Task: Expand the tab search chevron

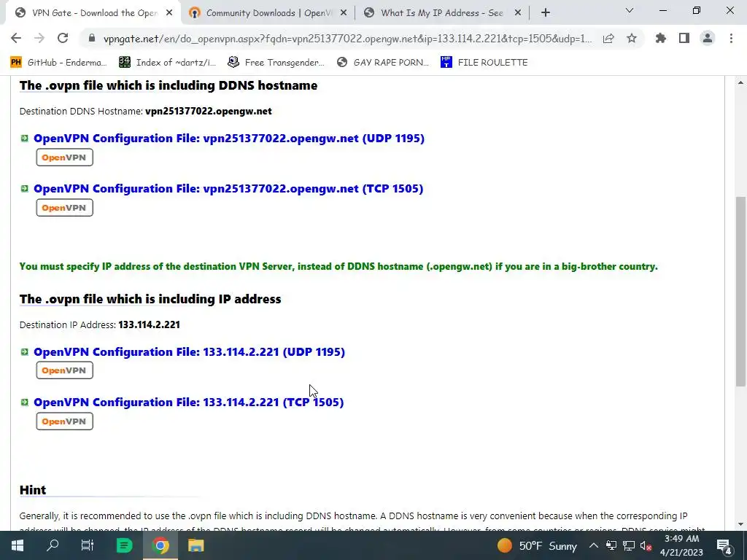Action: (630, 10)
